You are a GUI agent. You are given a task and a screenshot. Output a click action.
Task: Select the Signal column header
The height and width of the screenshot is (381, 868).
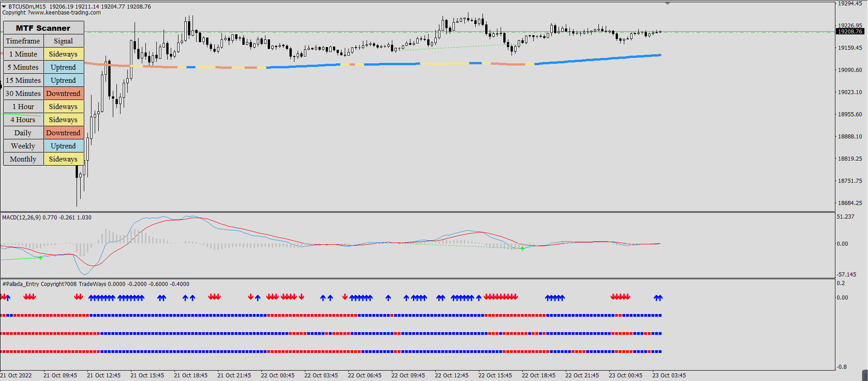63,41
